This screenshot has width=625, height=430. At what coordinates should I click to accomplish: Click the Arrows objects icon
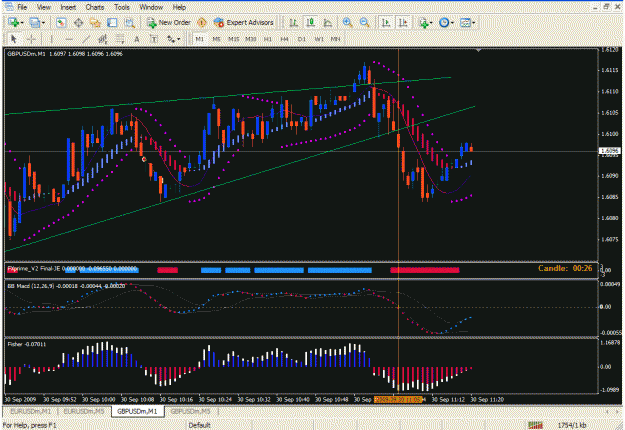point(171,39)
